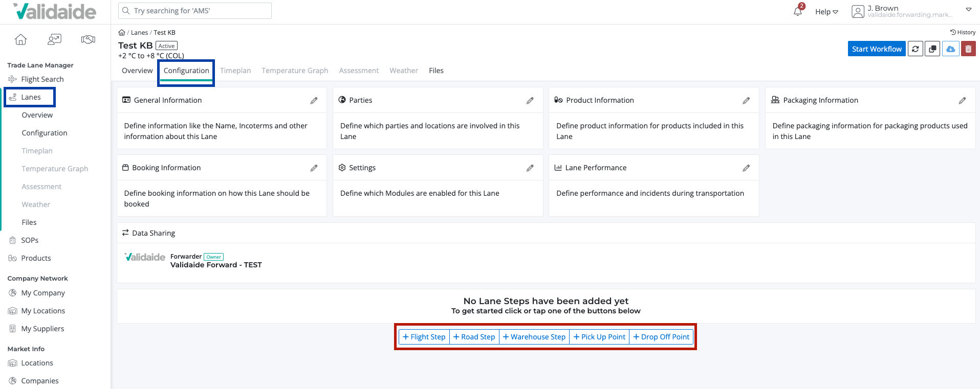Click the refresh icon beside Start Workflow
The width and height of the screenshot is (980, 389).
(915, 49)
